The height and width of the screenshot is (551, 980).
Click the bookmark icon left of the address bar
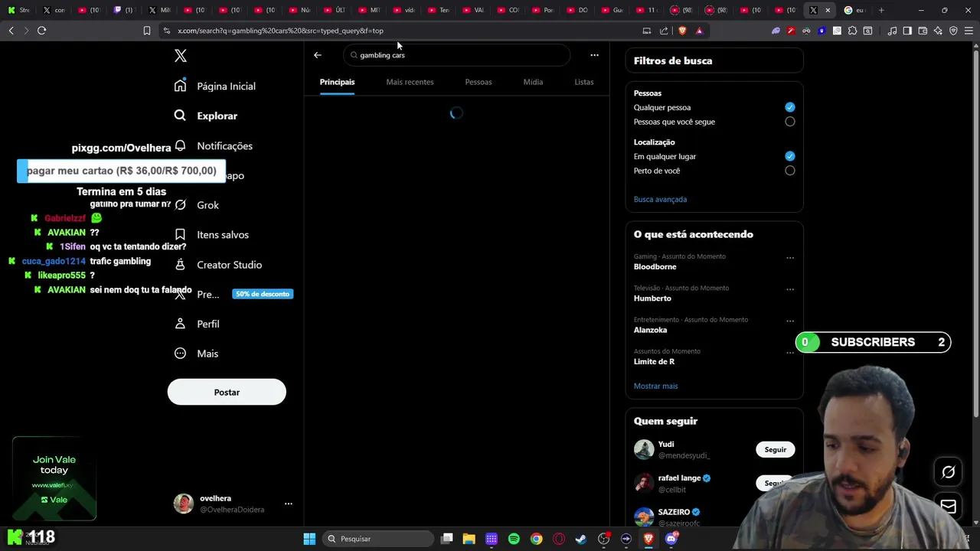click(147, 31)
